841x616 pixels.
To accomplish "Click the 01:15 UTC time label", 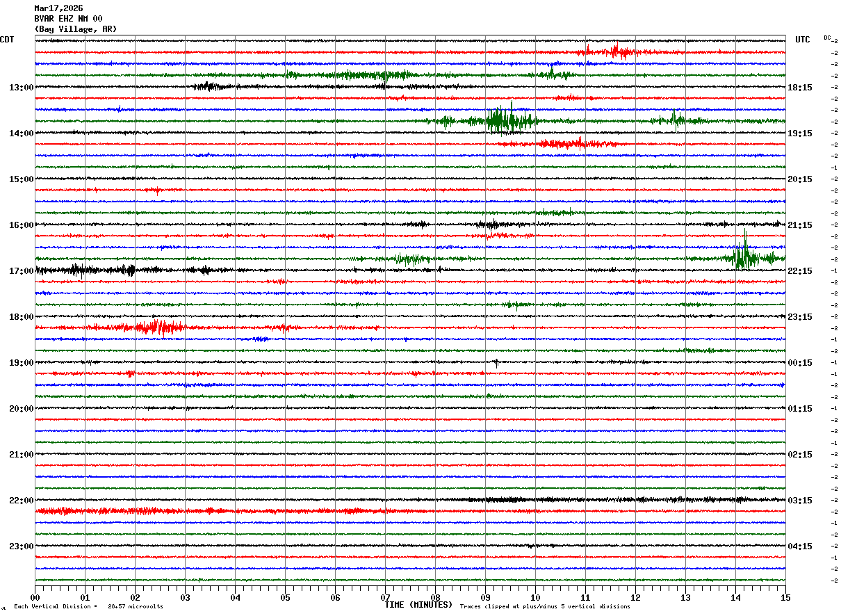I will 799,409.
